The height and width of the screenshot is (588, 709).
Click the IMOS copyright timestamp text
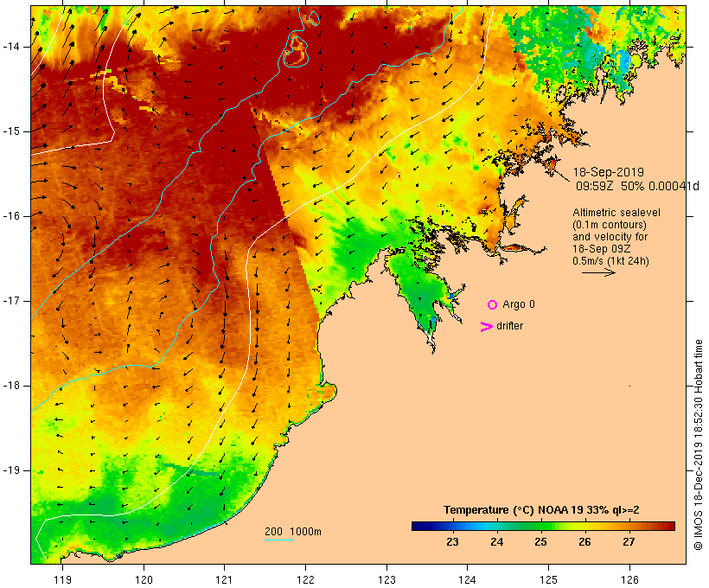click(x=698, y=445)
